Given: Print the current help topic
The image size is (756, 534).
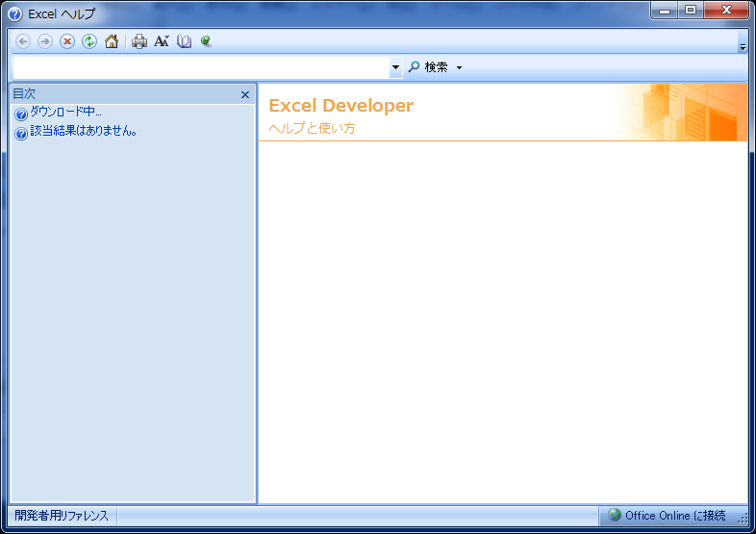Looking at the screenshot, I should (139, 41).
